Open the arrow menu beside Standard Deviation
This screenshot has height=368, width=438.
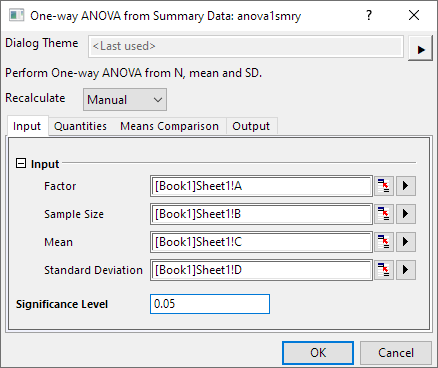(406, 270)
